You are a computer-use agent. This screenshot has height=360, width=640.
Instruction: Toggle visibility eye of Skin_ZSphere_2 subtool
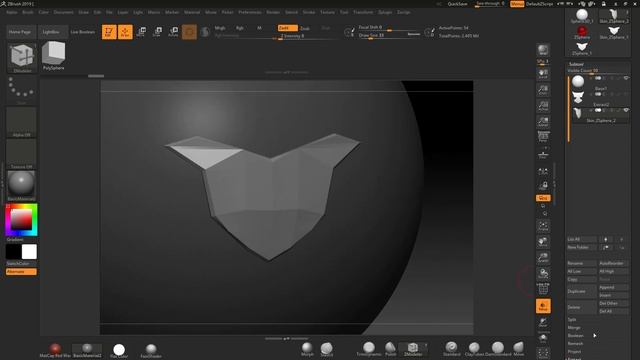(x=626, y=110)
